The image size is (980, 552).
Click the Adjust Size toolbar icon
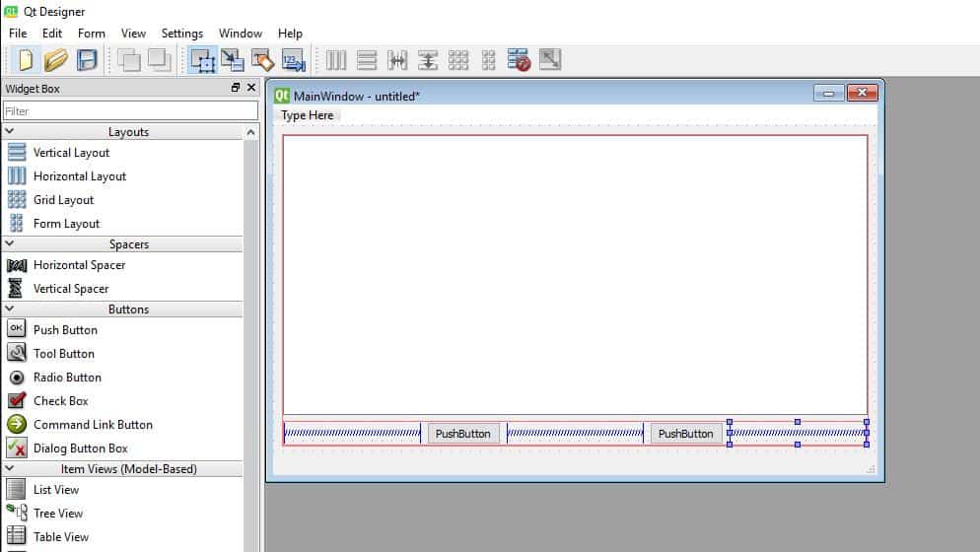coord(550,60)
